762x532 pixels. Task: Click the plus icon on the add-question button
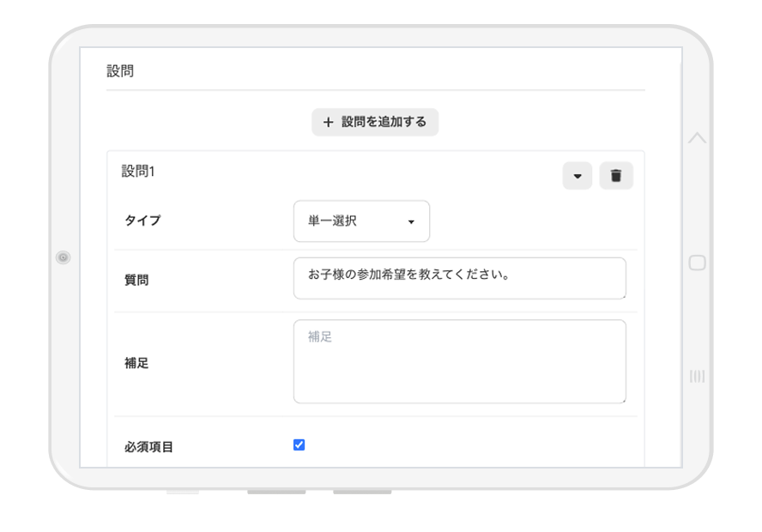(328, 123)
